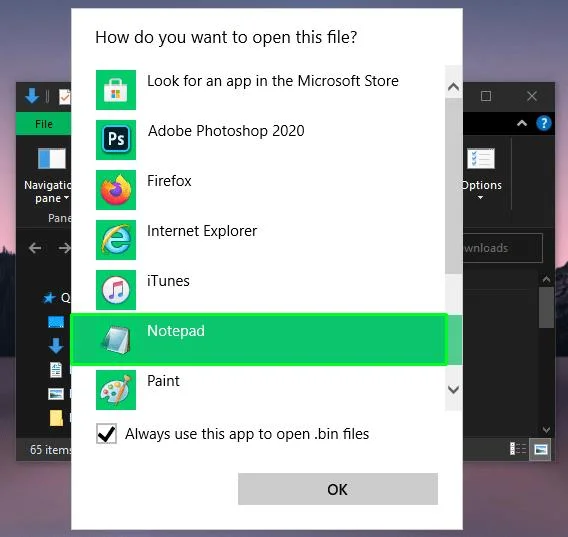Pick the Paint app icon
The width and height of the screenshot is (568, 537).
coord(116,390)
